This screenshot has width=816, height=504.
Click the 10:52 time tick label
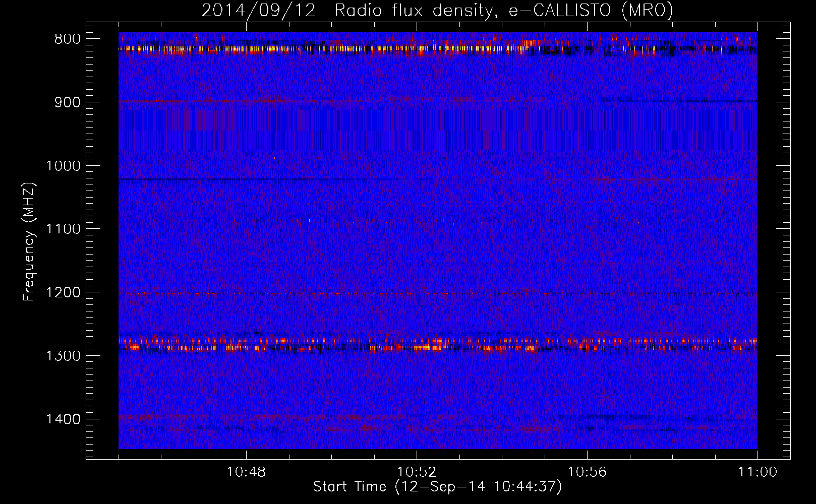417,472
